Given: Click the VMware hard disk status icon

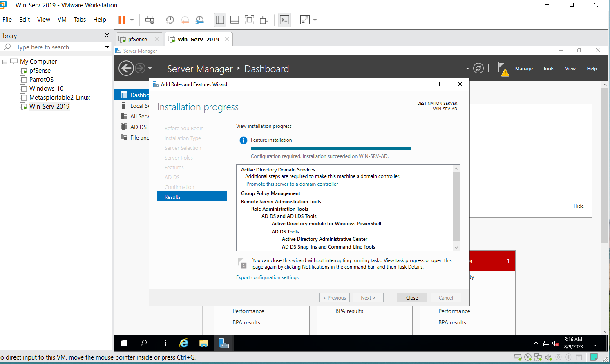Looking at the screenshot, I should (x=517, y=357).
